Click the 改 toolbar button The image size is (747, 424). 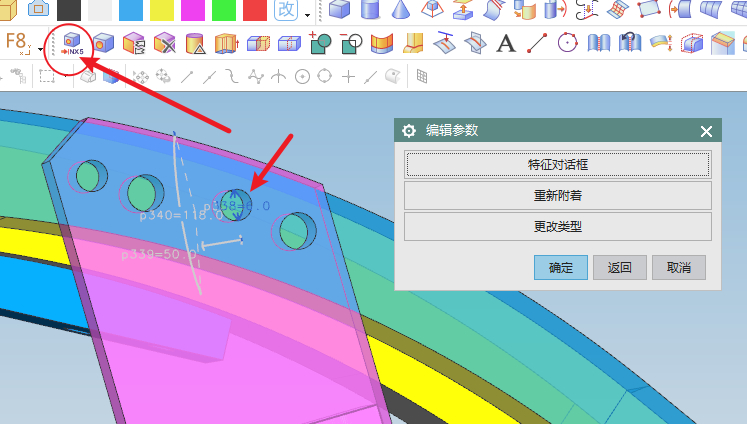click(286, 9)
